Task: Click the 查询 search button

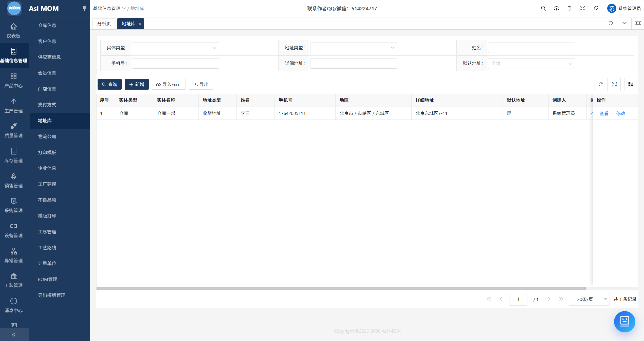Action: pyautogui.click(x=109, y=84)
